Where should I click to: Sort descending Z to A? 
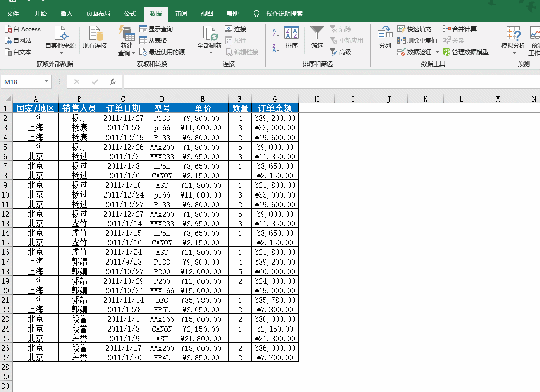[x=276, y=48]
